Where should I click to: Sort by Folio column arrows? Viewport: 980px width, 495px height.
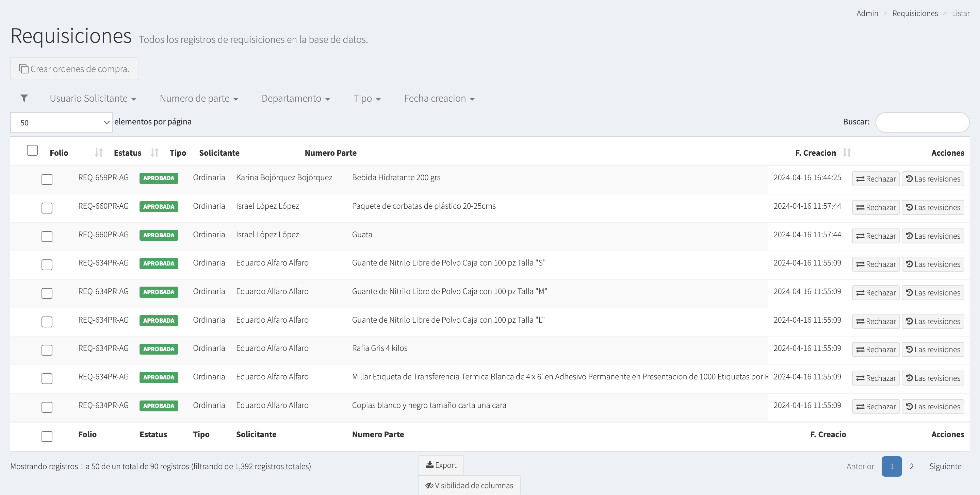99,153
